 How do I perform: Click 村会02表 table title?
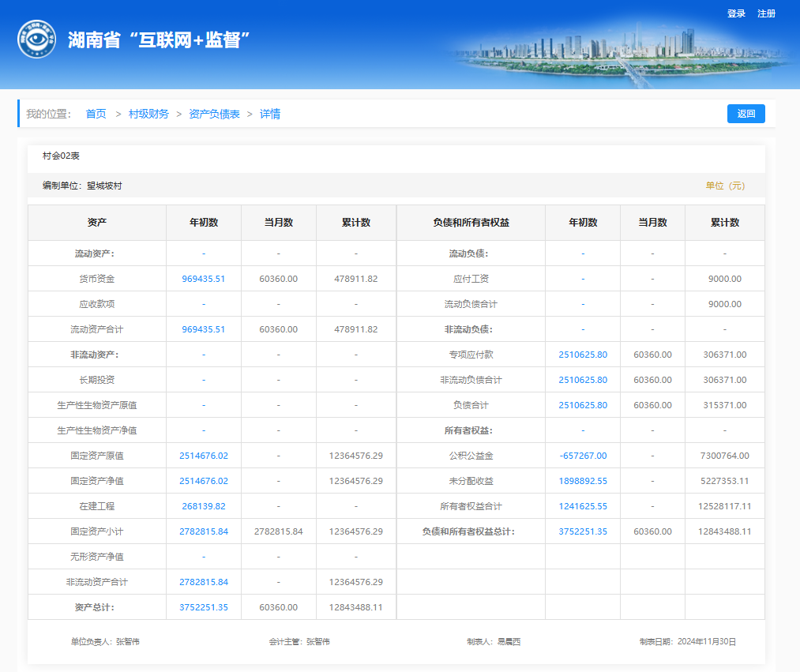(x=61, y=156)
